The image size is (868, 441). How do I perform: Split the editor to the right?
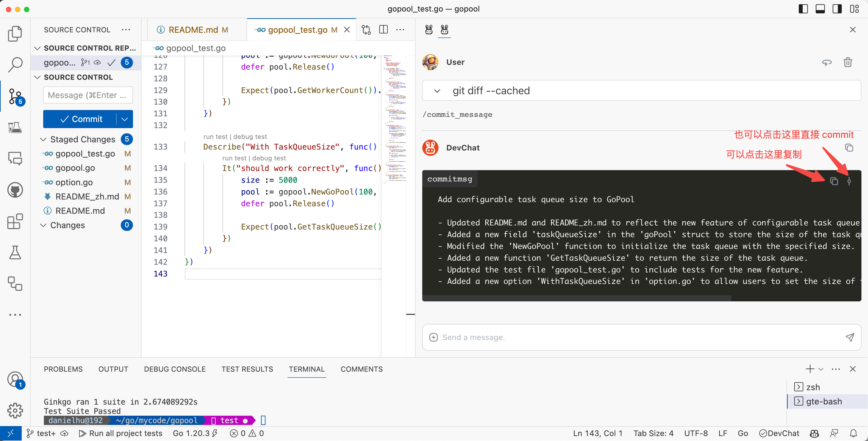tap(383, 30)
